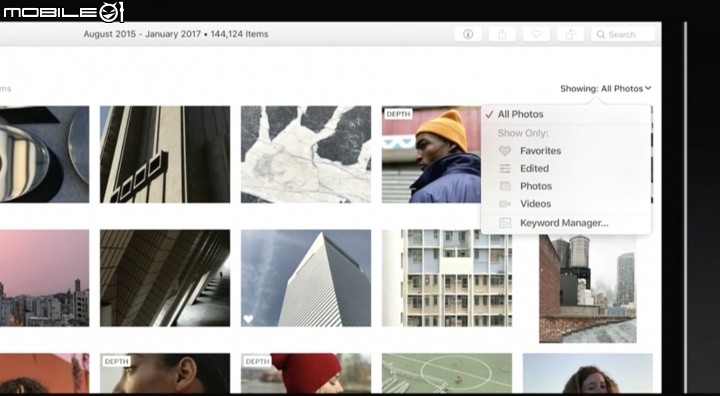Open the metallic curved objects photo

click(x=45, y=154)
